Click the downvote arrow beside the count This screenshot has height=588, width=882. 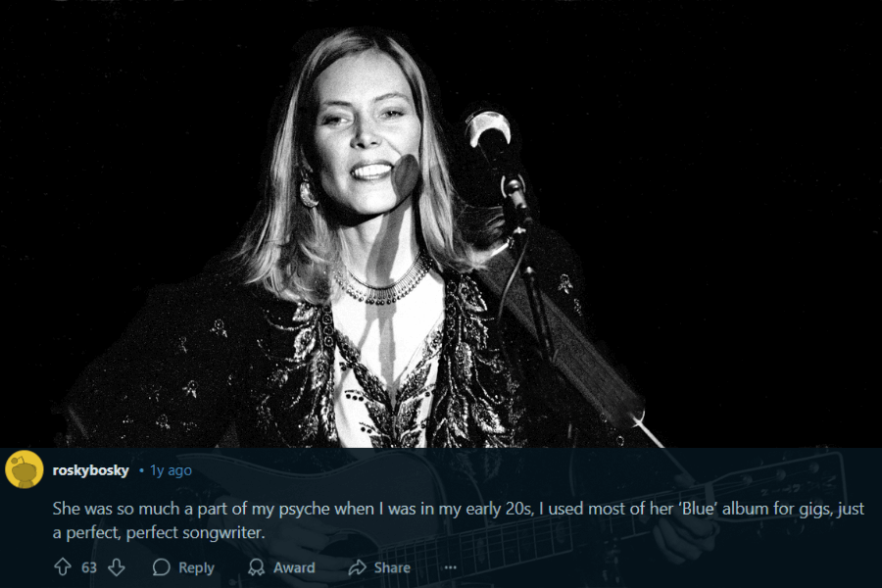coord(117,566)
